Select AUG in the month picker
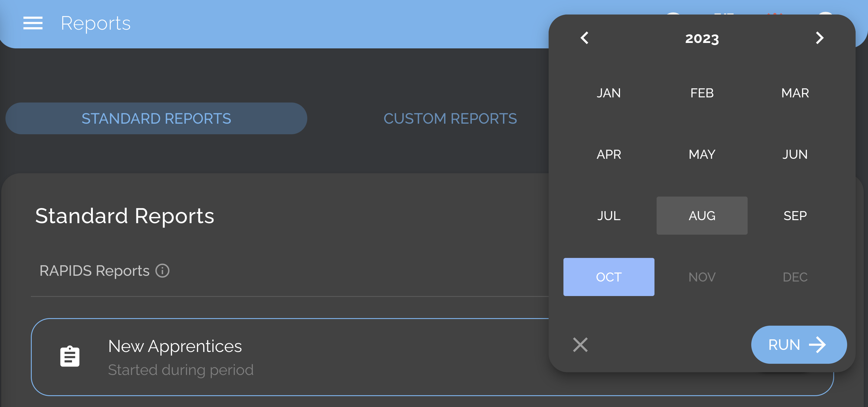Image resolution: width=868 pixels, height=407 pixels. pos(702,215)
